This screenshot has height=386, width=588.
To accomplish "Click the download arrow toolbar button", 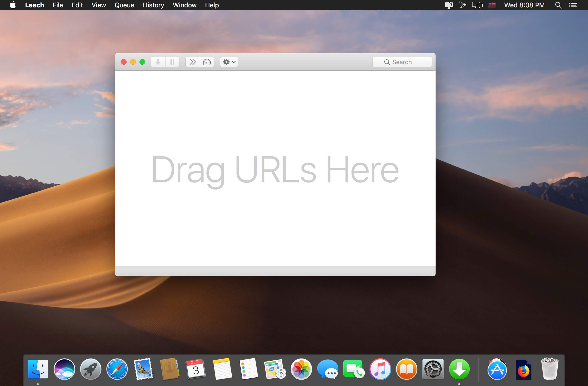I will tap(158, 62).
